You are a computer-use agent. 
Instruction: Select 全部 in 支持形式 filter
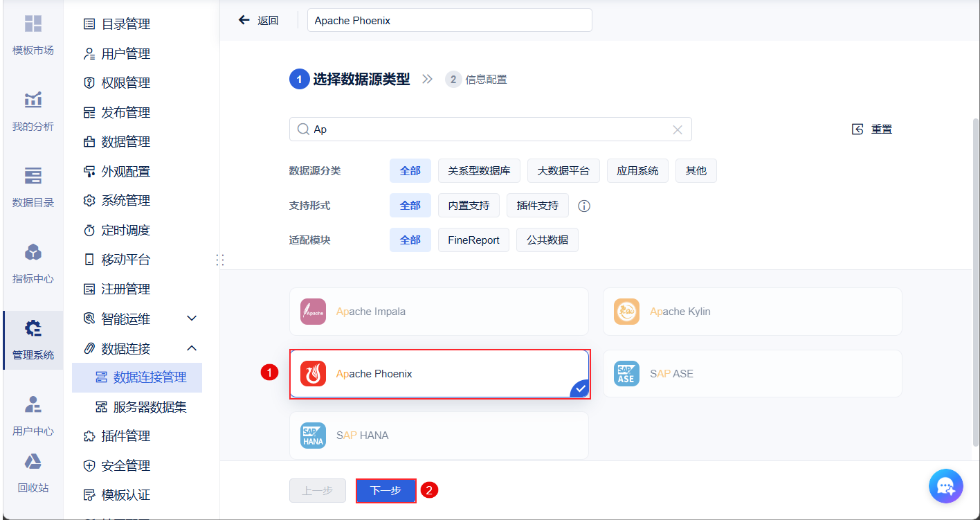(410, 206)
